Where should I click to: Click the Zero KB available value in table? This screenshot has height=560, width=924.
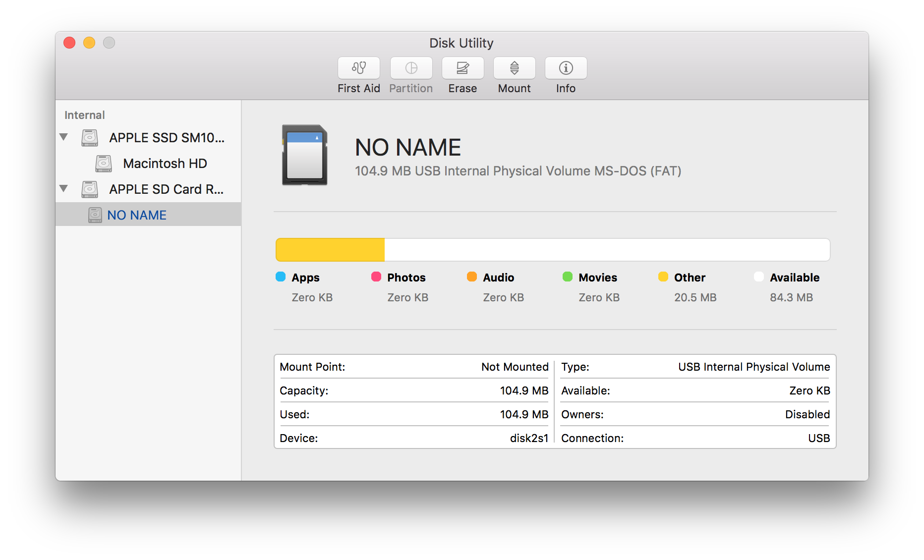pos(809,391)
